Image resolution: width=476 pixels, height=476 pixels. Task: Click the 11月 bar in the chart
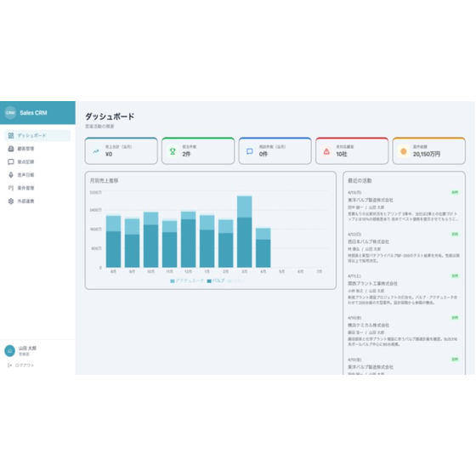coord(169,243)
